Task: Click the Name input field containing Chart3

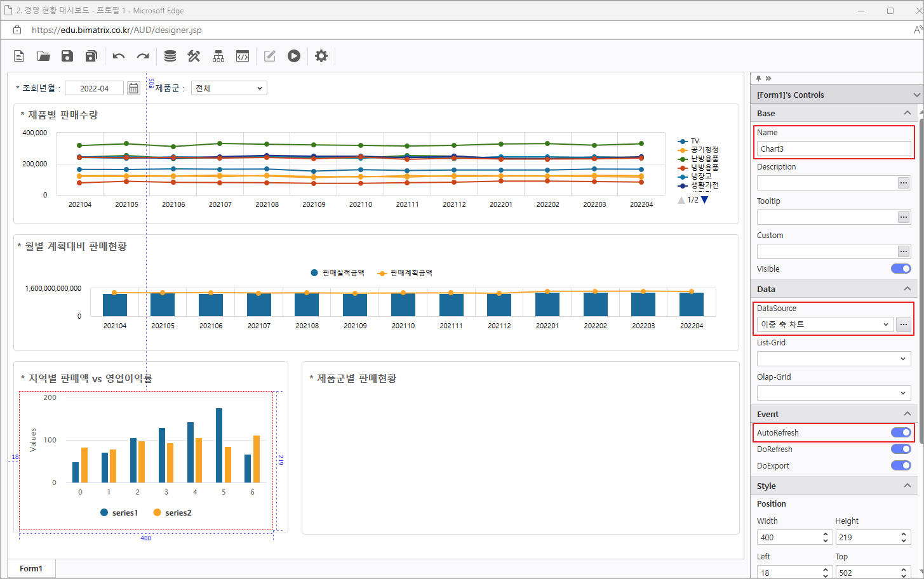Action: point(833,149)
